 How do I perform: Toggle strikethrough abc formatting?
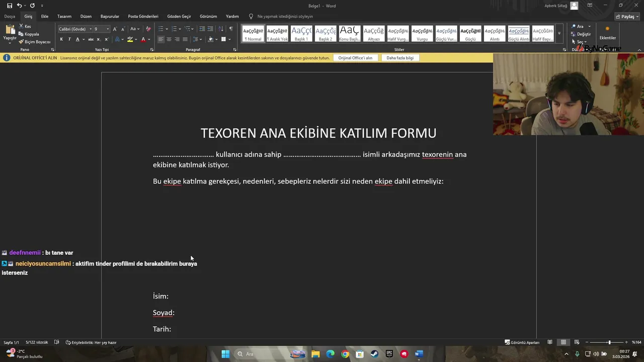click(91, 39)
